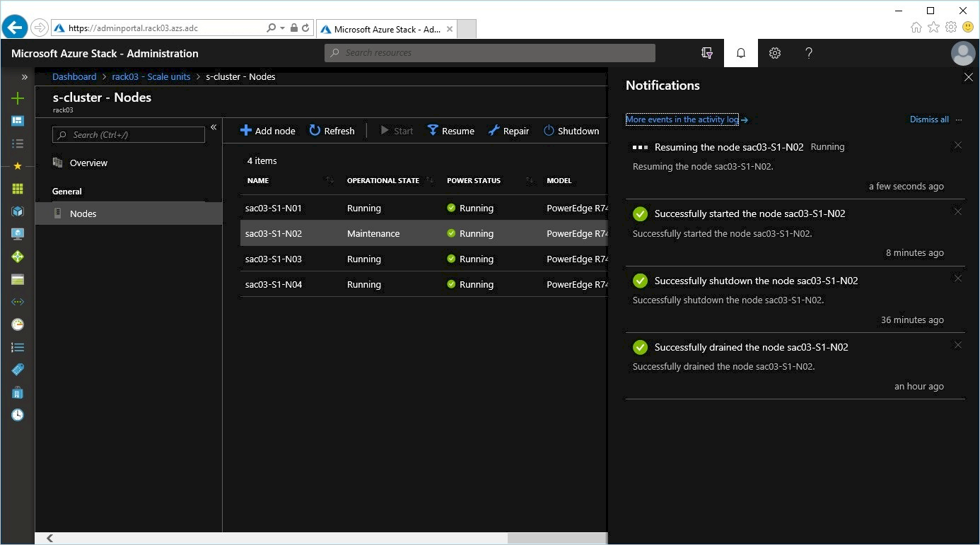This screenshot has height=545, width=980.
Task: Click the blade Search (Ctrl+/) field
Action: 129,134
